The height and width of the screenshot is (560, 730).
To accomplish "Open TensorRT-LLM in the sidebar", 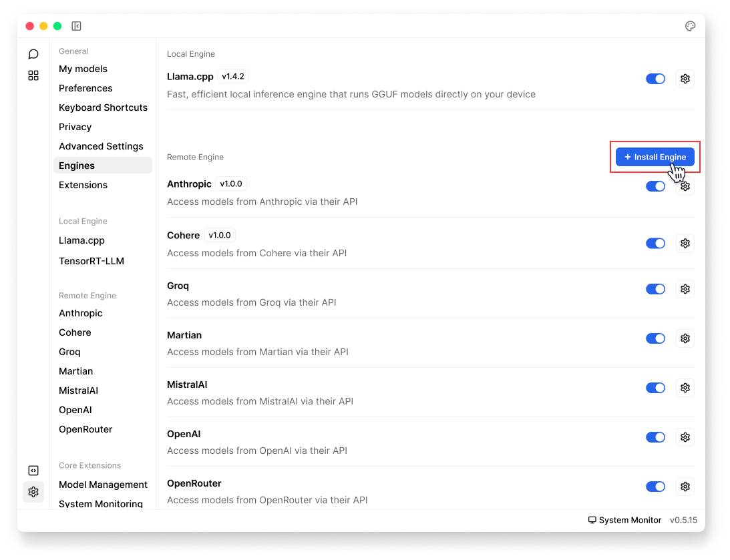I will [x=92, y=261].
